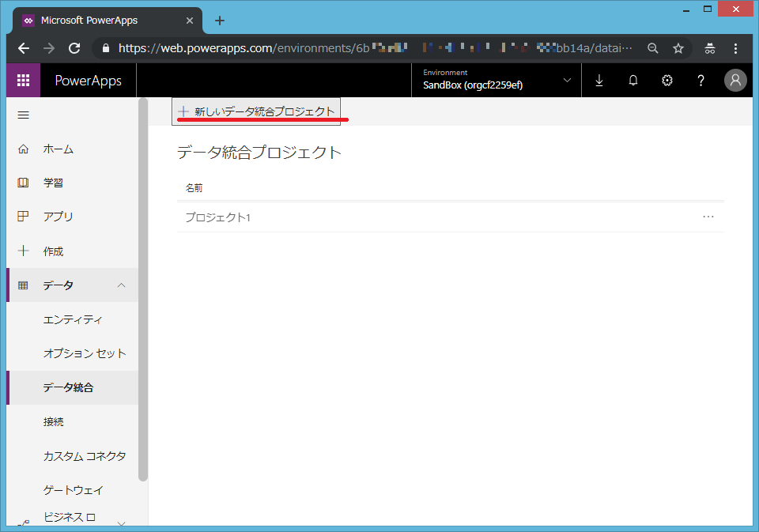The image size is (759, 532).
Task: Click the lock site info icon
Action: point(106,48)
